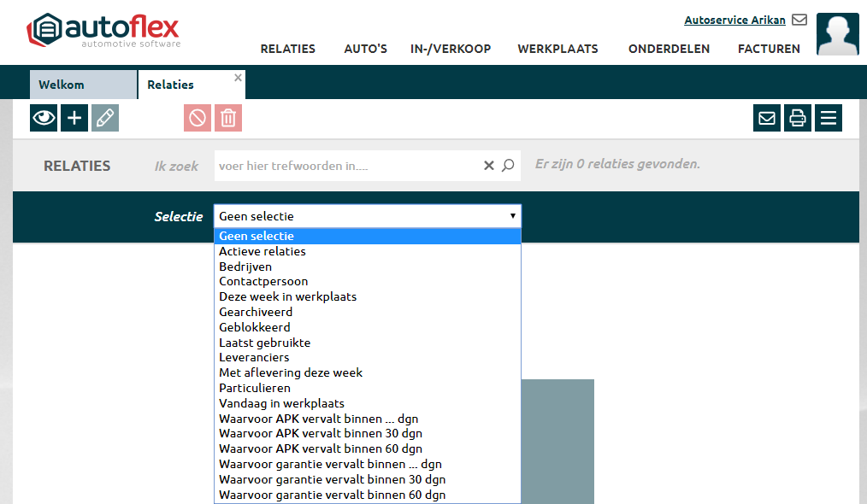This screenshot has width=867, height=504.
Task: Click the trash delete icon
Action: coord(228,118)
